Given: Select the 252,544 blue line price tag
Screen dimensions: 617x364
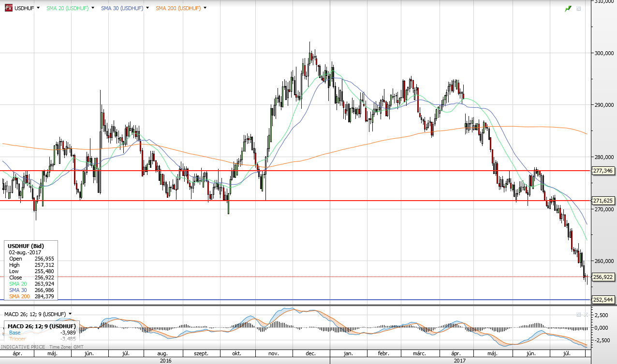Looking at the screenshot, I should [x=603, y=300].
